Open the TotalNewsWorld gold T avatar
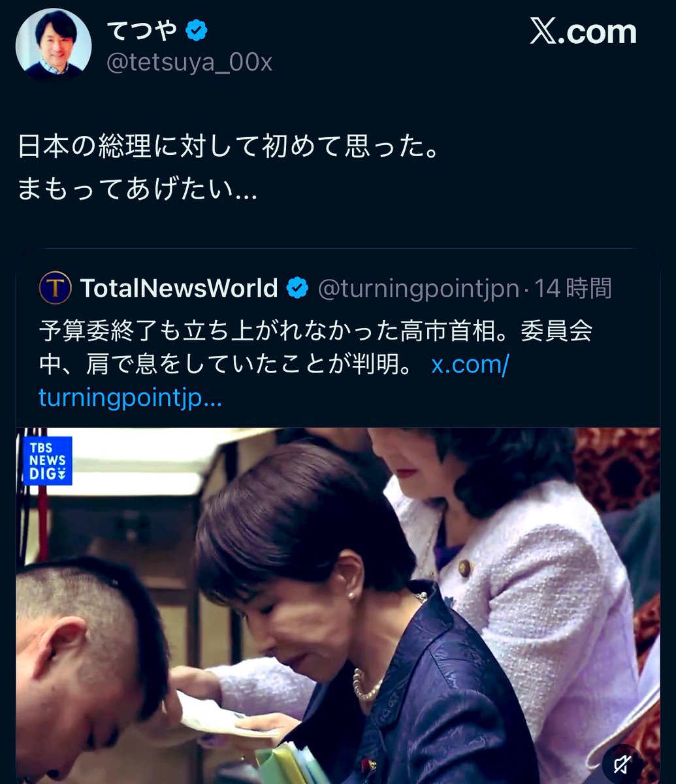Viewport: 676px width, 784px height. pyautogui.click(x=56, y=288)
